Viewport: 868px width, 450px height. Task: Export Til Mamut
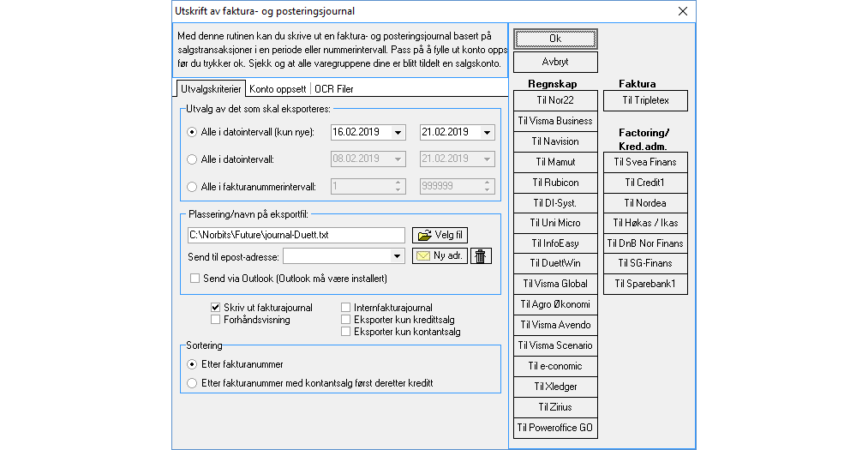(x=555, y=162)
